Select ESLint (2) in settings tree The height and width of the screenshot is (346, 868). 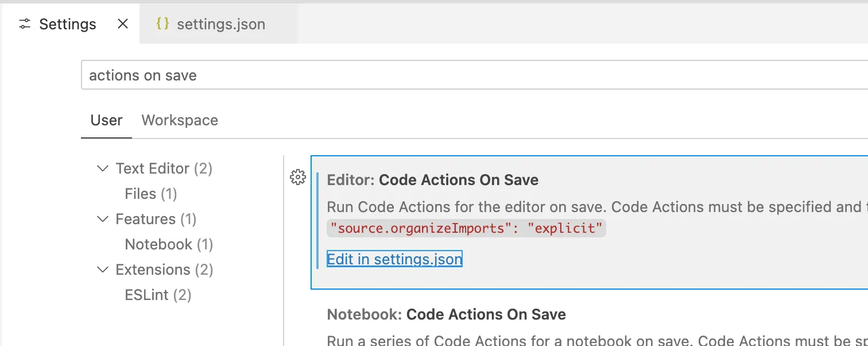[158, 295]
